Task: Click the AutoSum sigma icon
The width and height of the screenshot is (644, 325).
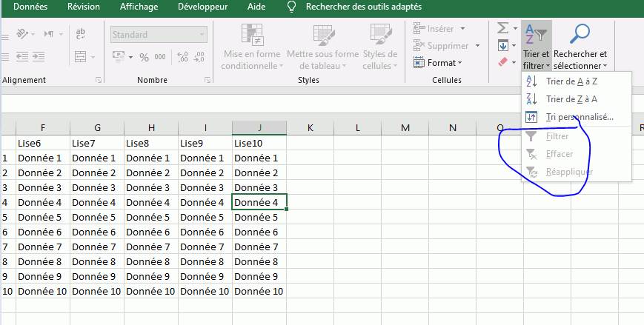Action: tap(503, 28)
